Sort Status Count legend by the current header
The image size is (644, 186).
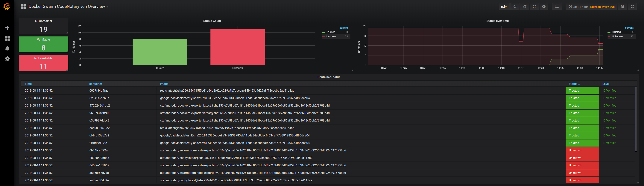pos(344,28)
